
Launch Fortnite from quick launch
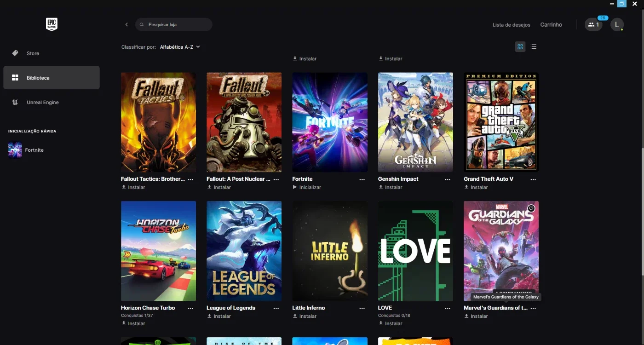coord(26,150)
